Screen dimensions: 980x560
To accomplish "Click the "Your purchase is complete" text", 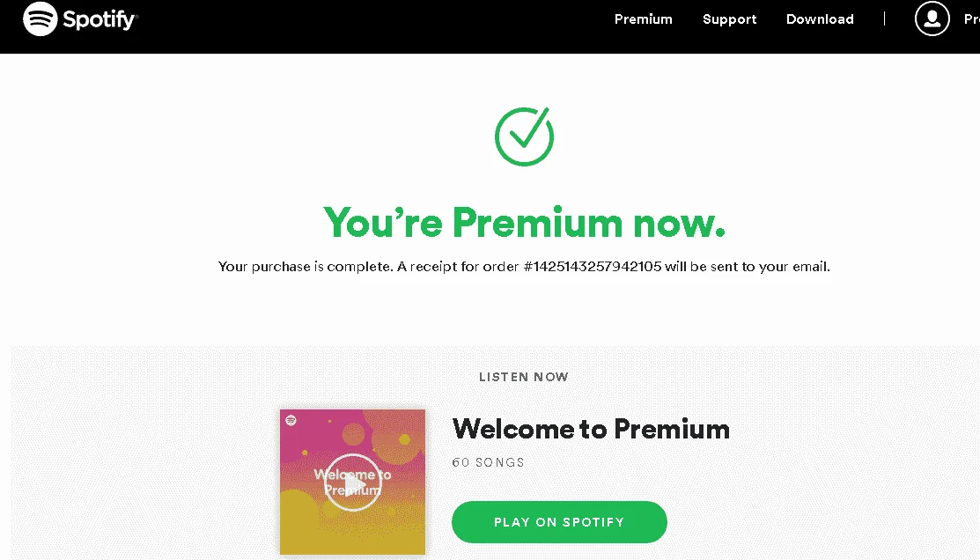I will [305, 267].
